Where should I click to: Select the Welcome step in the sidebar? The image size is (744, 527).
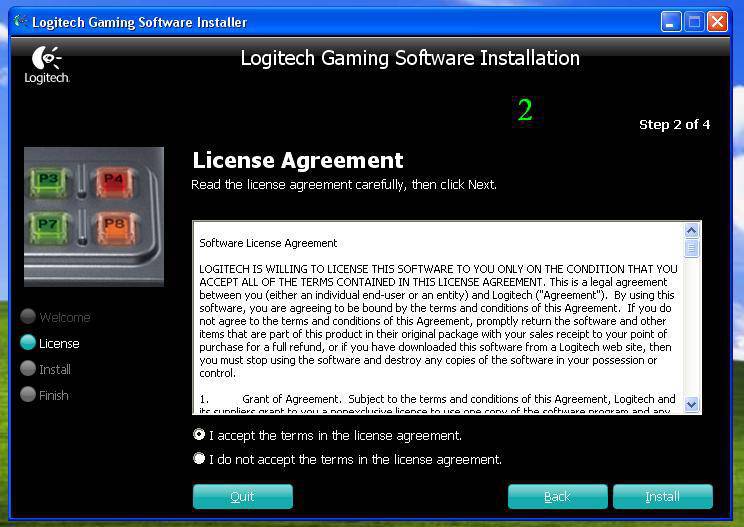(x=56, y=317)
